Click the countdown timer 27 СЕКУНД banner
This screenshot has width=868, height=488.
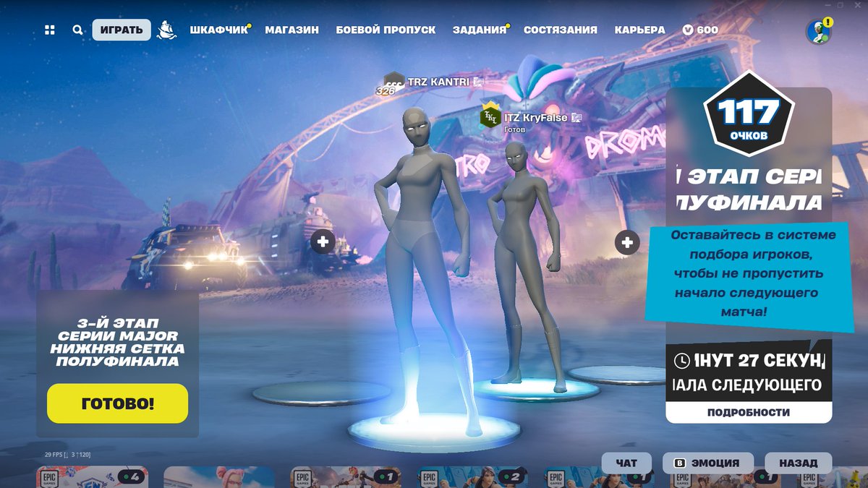point(749,371)
